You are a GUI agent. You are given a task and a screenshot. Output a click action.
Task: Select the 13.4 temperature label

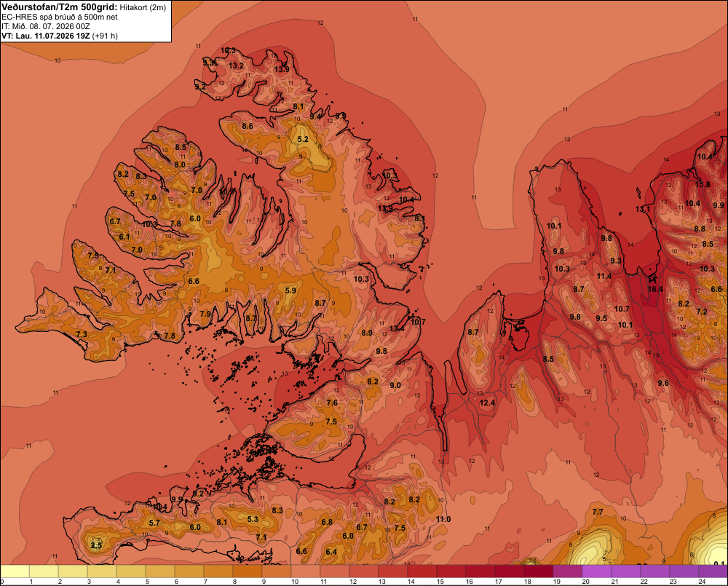coord(397,329)
